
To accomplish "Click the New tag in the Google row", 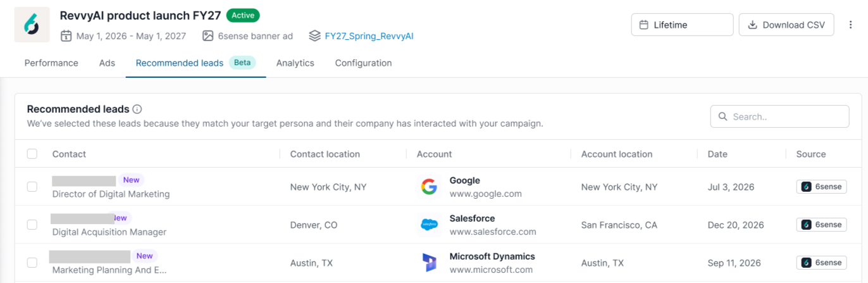I will 131,180.
